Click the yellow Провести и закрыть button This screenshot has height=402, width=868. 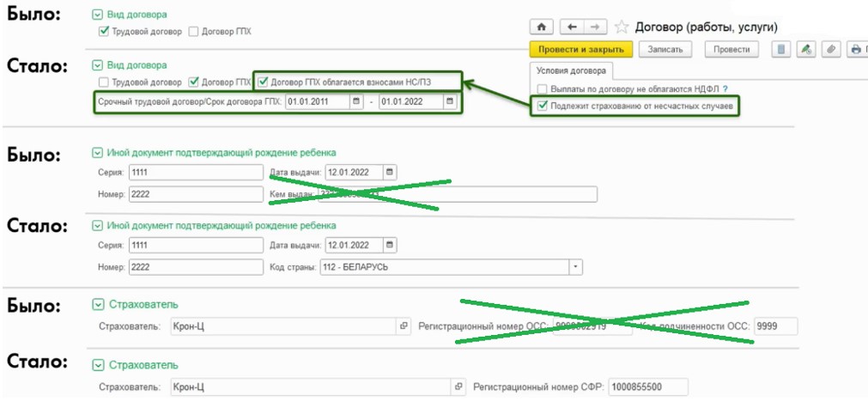pyautogui.click(x=581, y=49)
